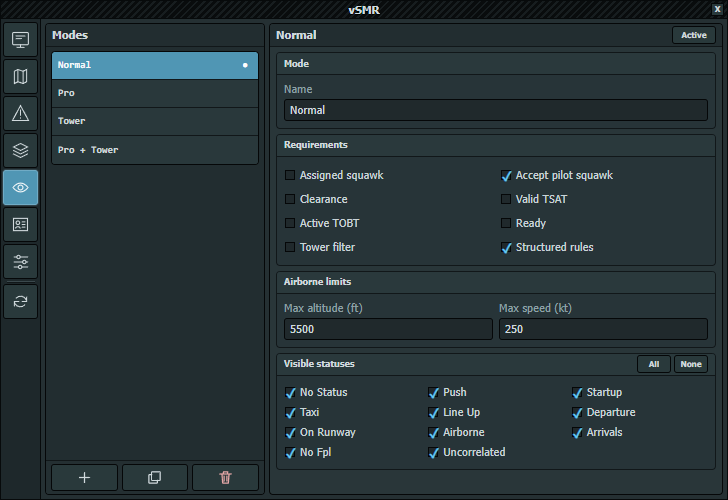Disable Structured rules checkbox

pyautogui.click(x=506, y=247)
